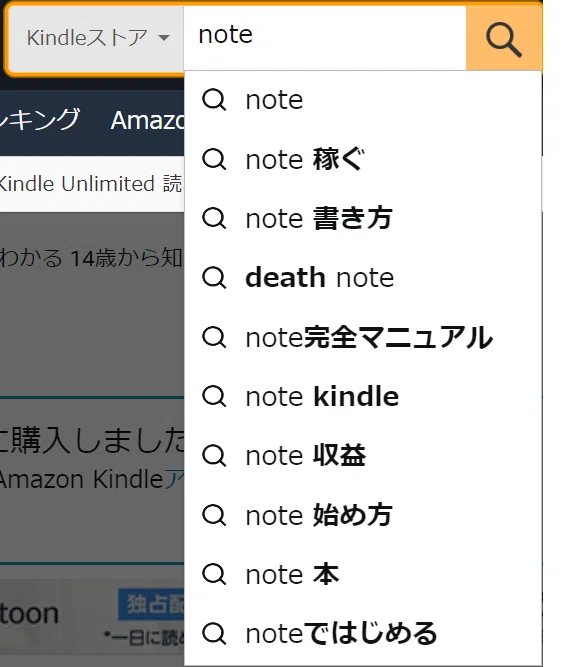
Task: Pick the "note 書き方" suggestion
Action: (x=363, y=219)
